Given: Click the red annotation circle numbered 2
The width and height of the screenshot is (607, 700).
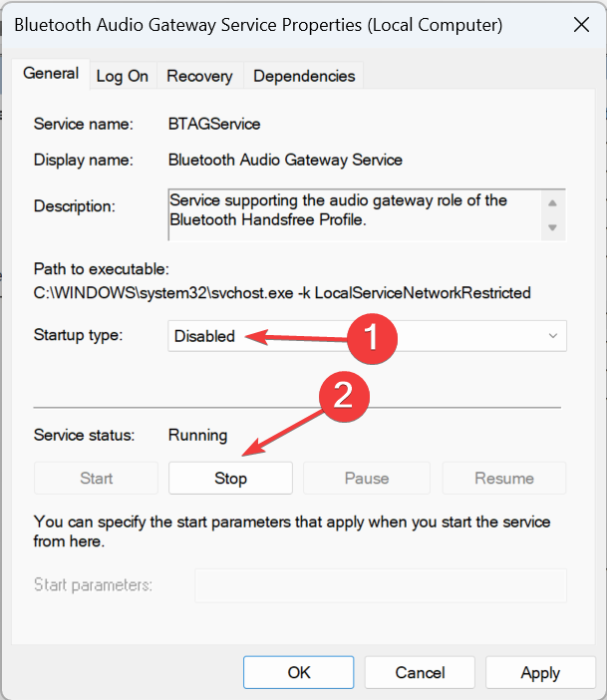Looking at the screenshot, I should pos(344,397).
